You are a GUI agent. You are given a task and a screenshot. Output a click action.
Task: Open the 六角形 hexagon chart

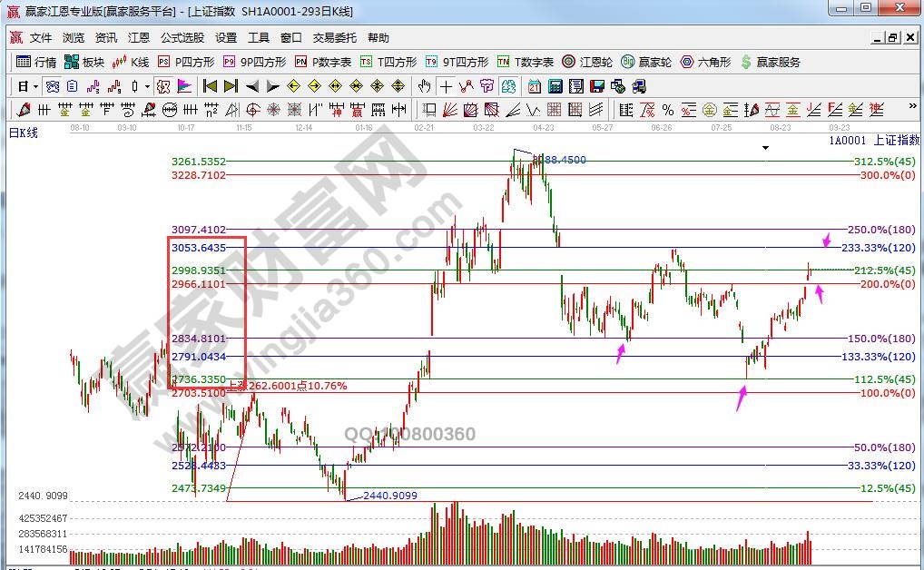pyautogui.click(x=705, y=62)
